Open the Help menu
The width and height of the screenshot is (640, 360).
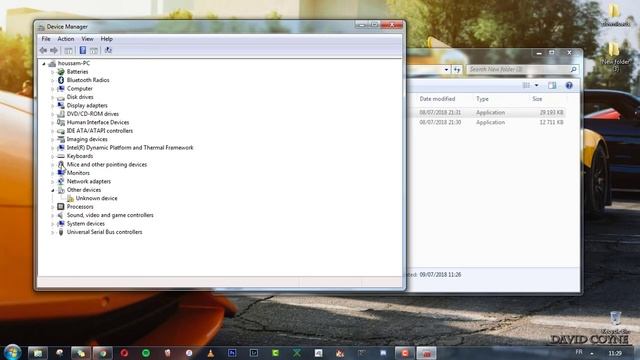click(107, 39)
